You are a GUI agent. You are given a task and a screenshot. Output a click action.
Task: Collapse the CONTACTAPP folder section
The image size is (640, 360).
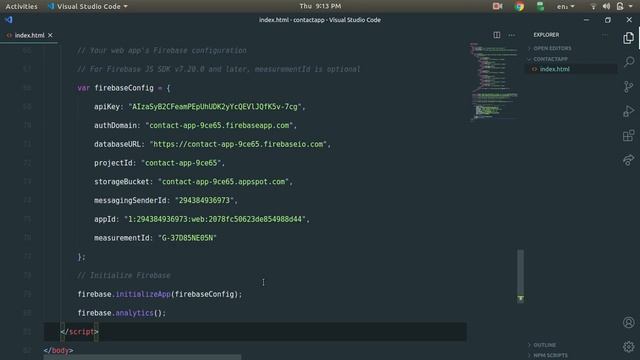[x=550, y=59]
